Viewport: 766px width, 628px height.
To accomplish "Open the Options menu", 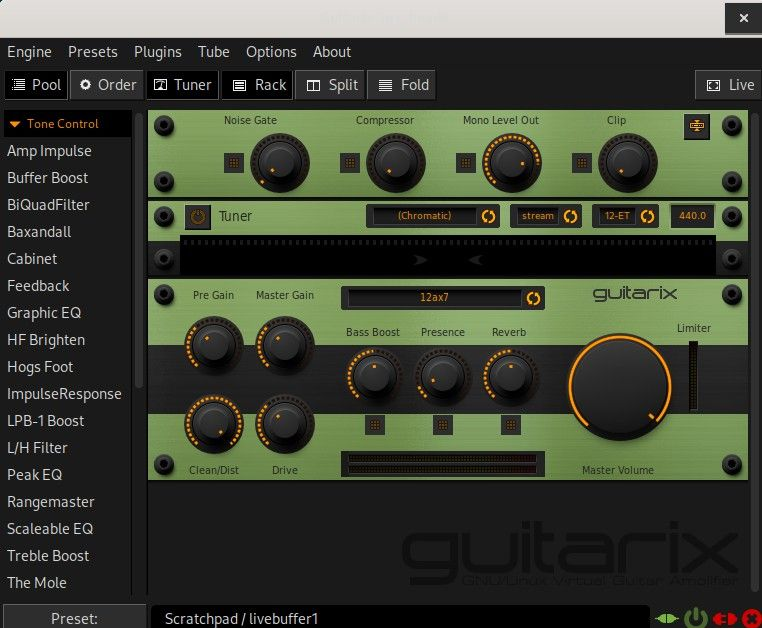I will [x=271, y=52].
